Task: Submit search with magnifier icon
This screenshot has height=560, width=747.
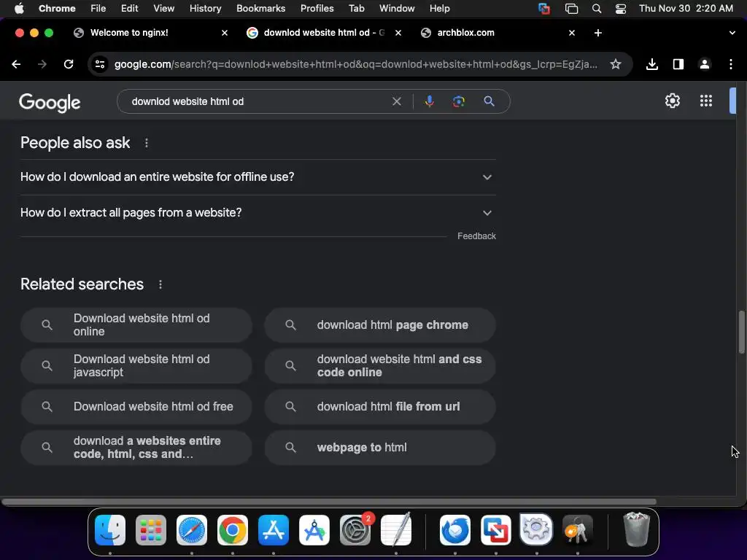Action: [489, 101]
